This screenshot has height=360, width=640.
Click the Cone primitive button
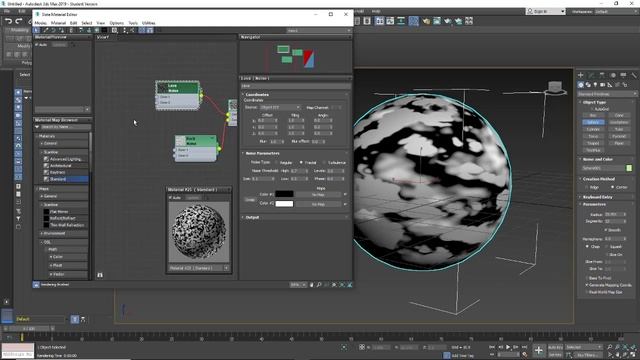point(619,116)
